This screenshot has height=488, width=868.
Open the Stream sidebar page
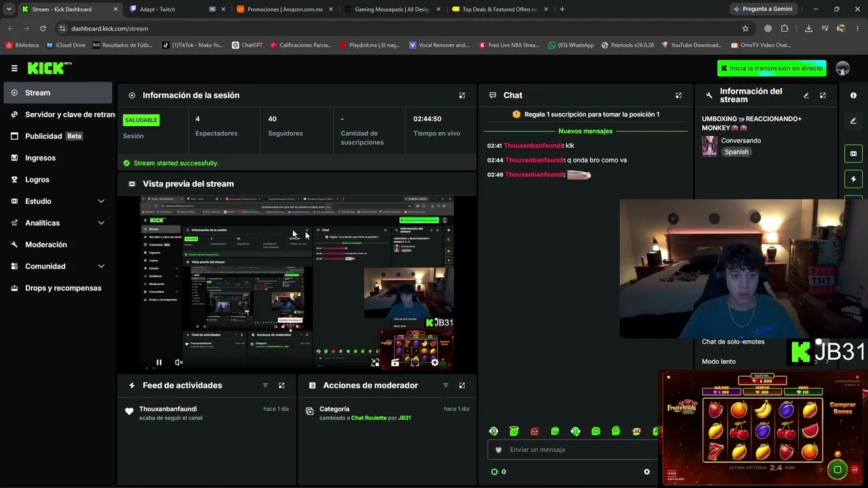(x=58, y=93)
